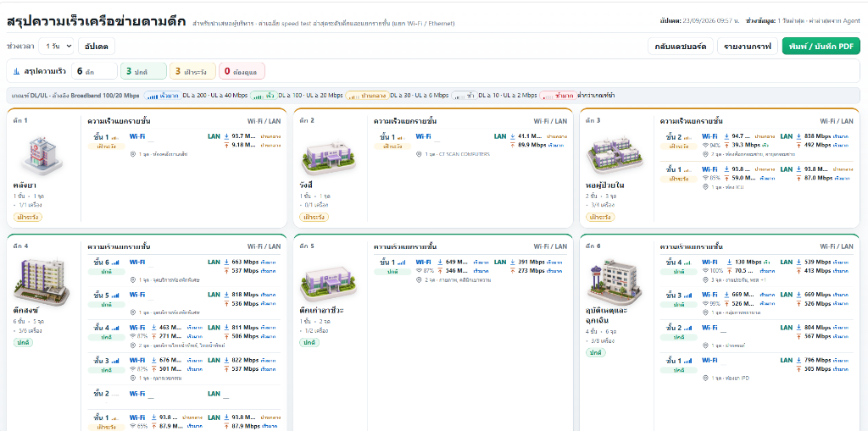
Task: Click the ปกติ status badge under ตึกเก่าอาชีวะ
Action: pos(309,342)
